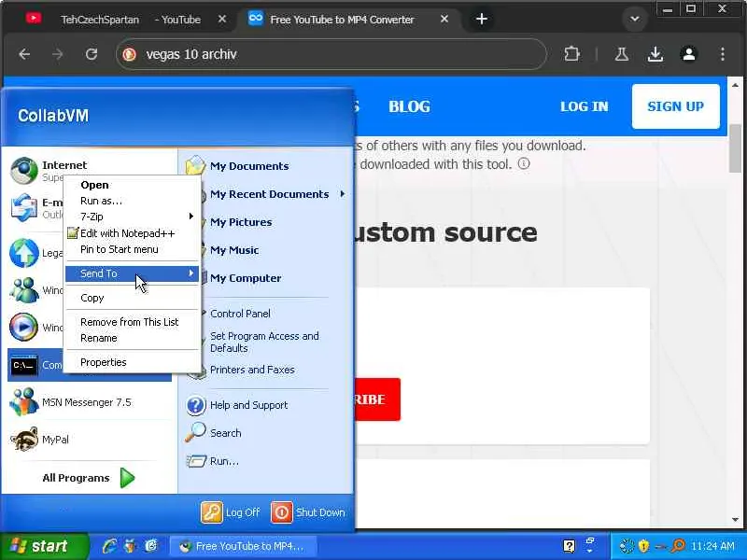Open the E-mail Outlook icon

click(x=24, y=207)
